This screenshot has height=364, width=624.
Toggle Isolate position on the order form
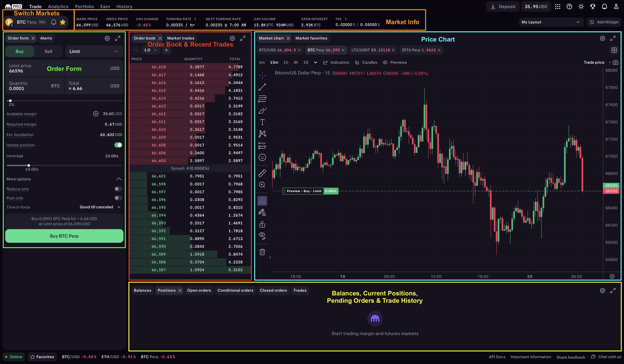[x=118, y=145]
